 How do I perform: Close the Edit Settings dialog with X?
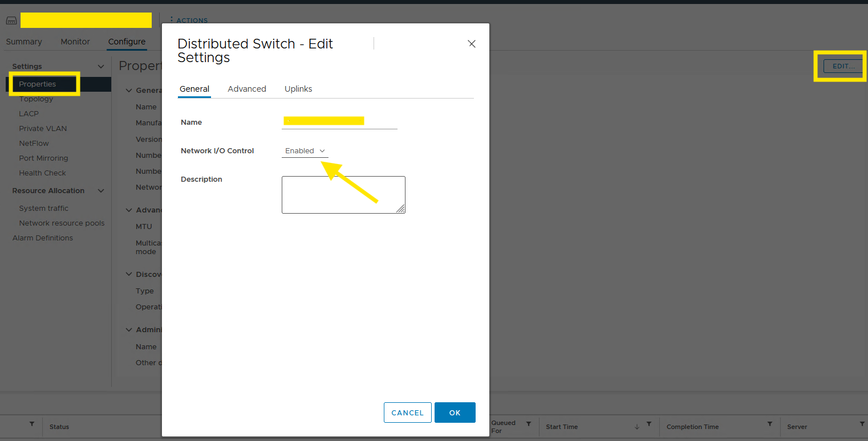(x=472, y=44)
